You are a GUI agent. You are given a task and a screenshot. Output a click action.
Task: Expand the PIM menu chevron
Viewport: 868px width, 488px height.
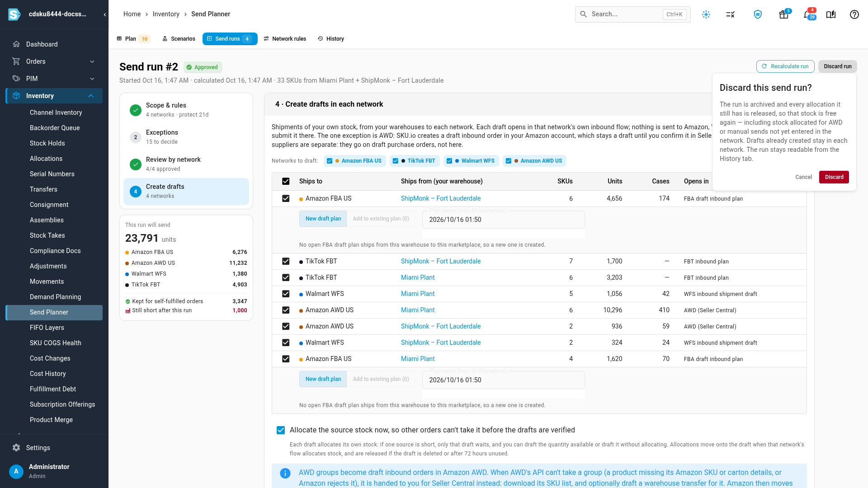[x=92, y=79]
